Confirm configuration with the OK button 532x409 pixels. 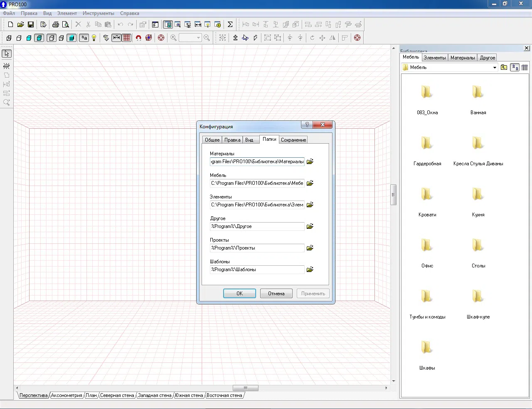point(239,294)
